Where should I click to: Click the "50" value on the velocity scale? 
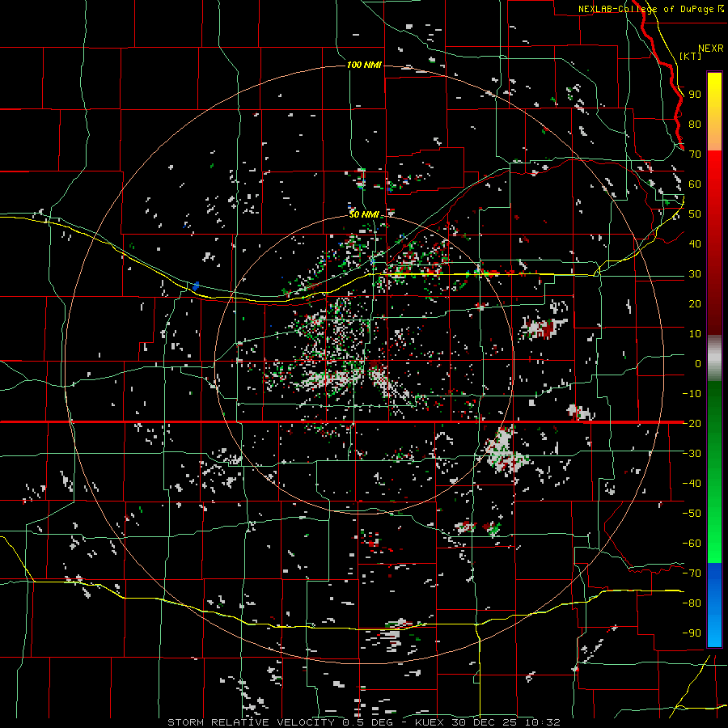(695, 214)
